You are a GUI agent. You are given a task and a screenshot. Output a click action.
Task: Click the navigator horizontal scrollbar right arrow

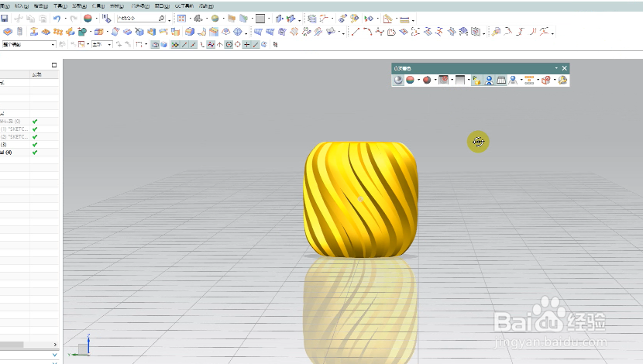point(55,345)
